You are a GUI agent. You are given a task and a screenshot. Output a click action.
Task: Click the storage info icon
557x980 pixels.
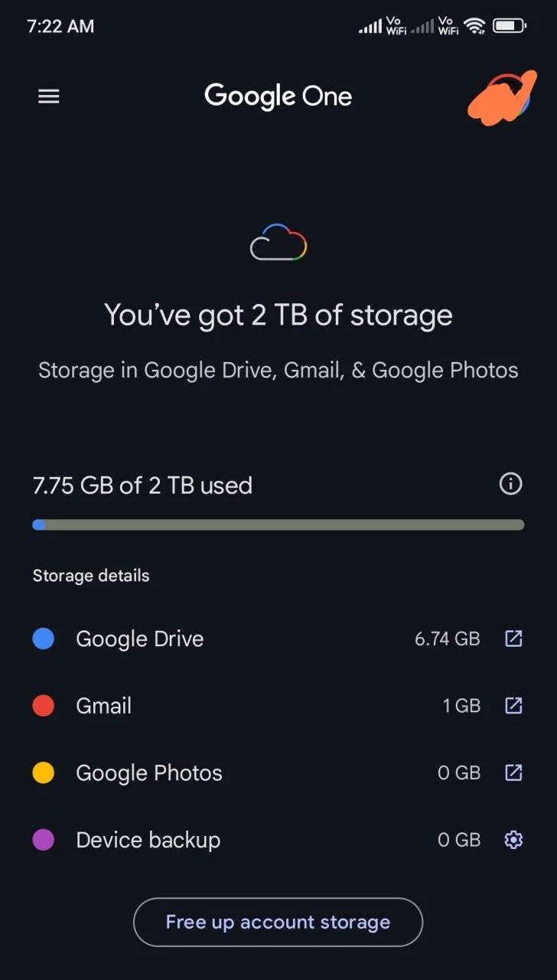[x=510, y=484]
